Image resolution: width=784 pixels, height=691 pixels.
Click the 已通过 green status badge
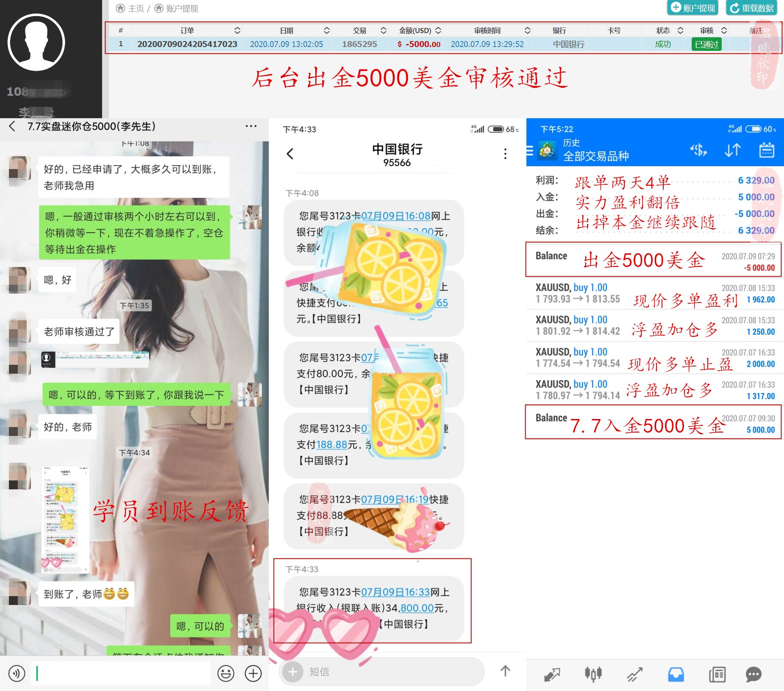point(706,44)
